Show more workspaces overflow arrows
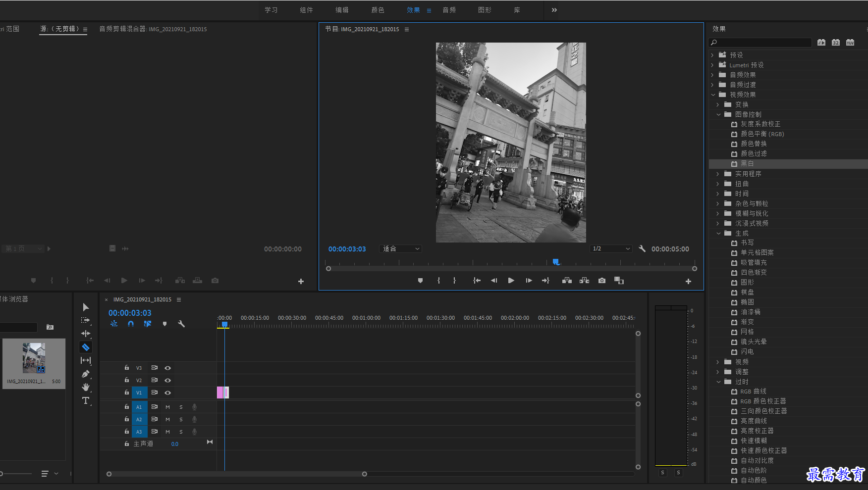The height and width of the screenshot is (490, 868). [x=554, y=10]
